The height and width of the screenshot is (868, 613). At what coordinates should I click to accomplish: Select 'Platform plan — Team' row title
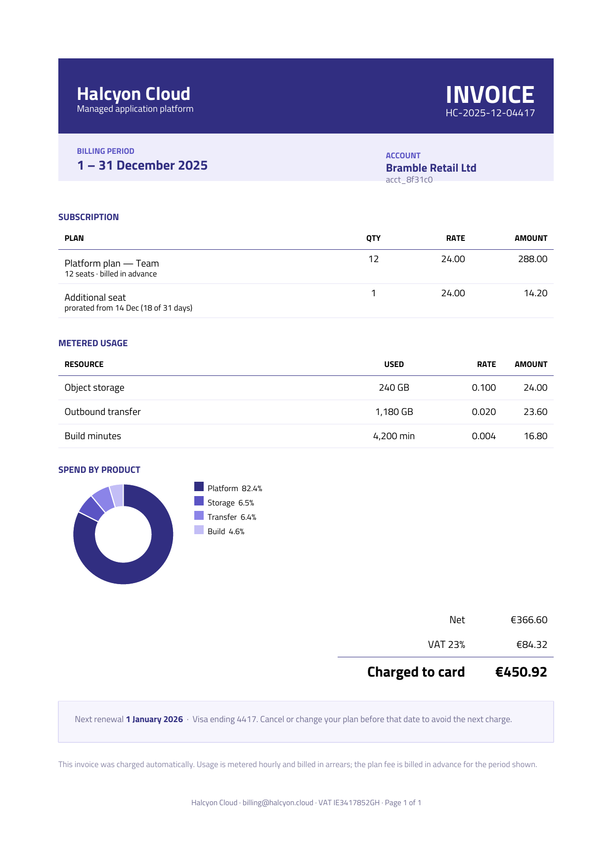[112, 264]
